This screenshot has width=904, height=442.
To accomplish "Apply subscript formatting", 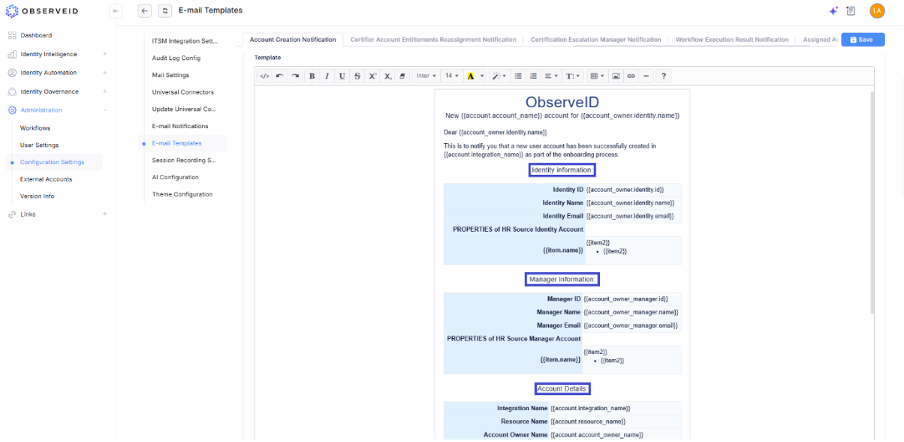I will [x=388, y=76].
